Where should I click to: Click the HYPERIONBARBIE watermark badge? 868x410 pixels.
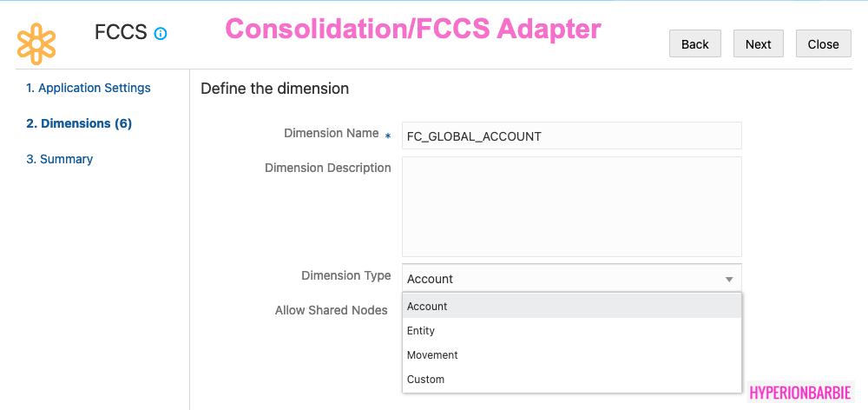click(800, 392)
